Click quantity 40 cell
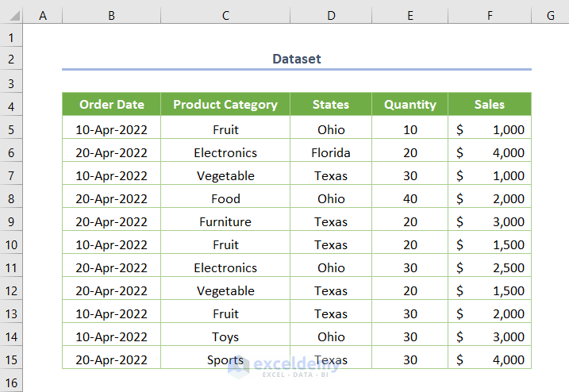Image resolution: width=569 pixels, height=392 pixels. coord(409,199)
